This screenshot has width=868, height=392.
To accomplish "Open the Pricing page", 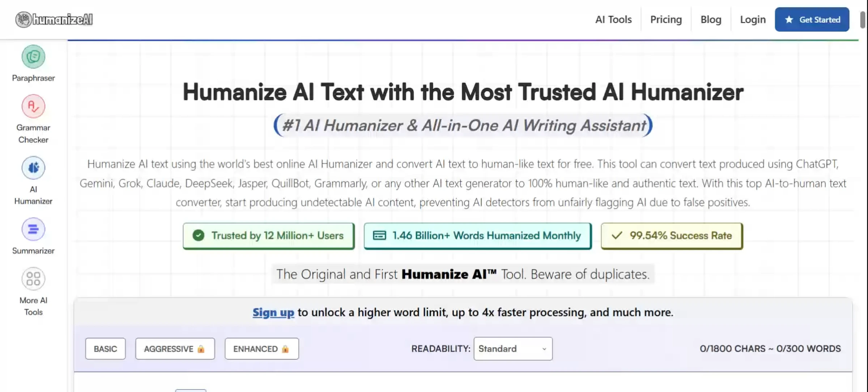I will coord(666,19).
